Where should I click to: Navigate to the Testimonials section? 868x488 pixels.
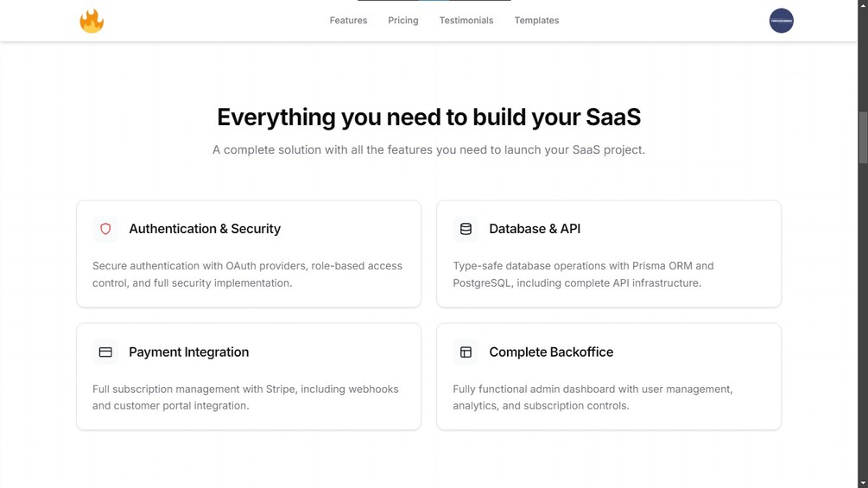[466, 21]
